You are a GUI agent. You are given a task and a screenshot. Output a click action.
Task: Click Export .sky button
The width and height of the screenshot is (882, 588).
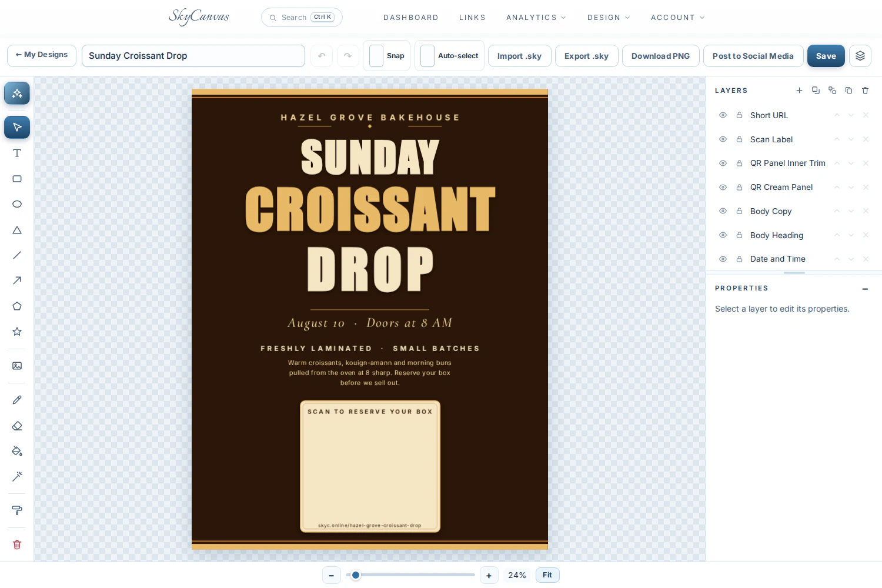click(586, 56)
